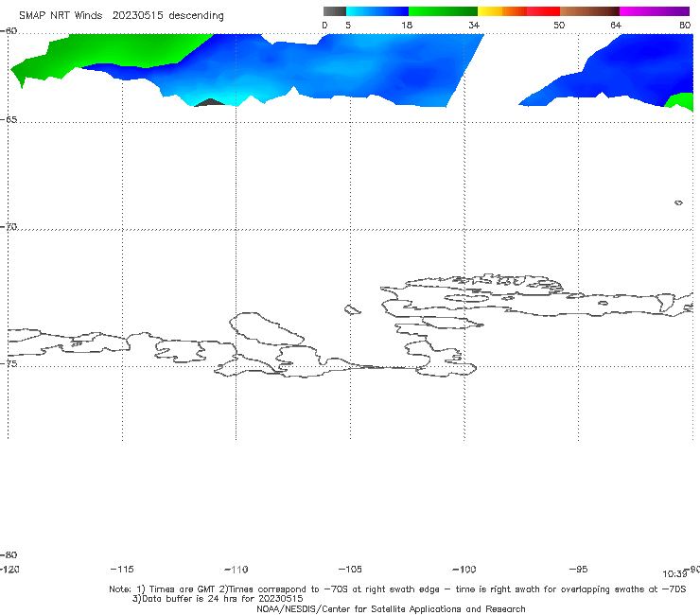Click the colorbar label '50'
This screenshot has height=615, width=700.
coord(559,25)
